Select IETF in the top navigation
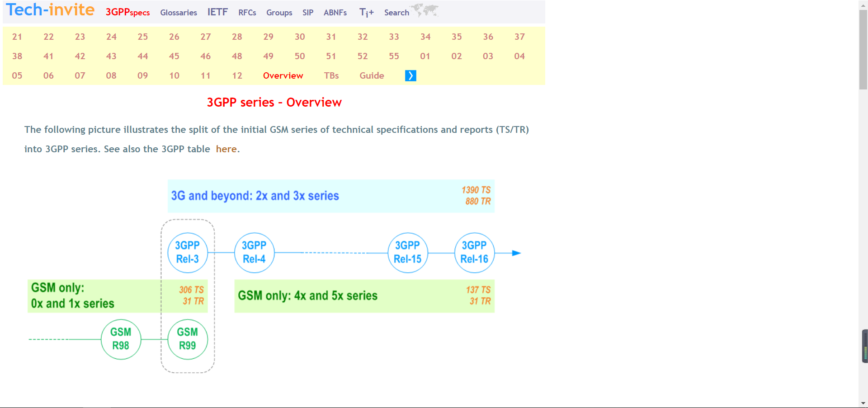Viewport: 868px width, 408px height. (x=217, y=12)
